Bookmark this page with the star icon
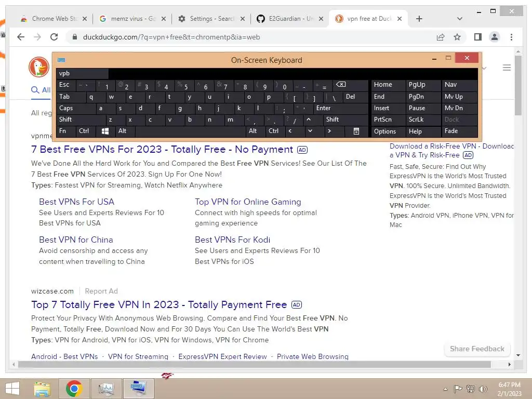This screenshot has height=399, width=532. (457, 37)
